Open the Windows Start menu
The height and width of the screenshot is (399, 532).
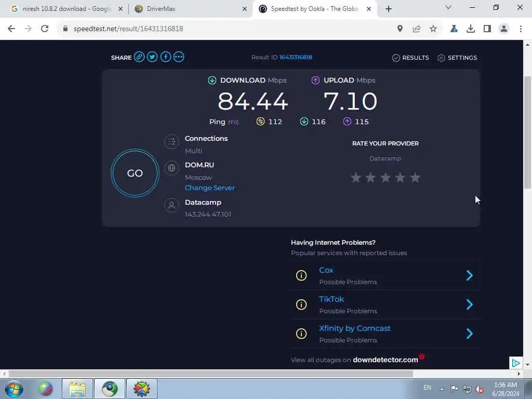coord(14,389)
